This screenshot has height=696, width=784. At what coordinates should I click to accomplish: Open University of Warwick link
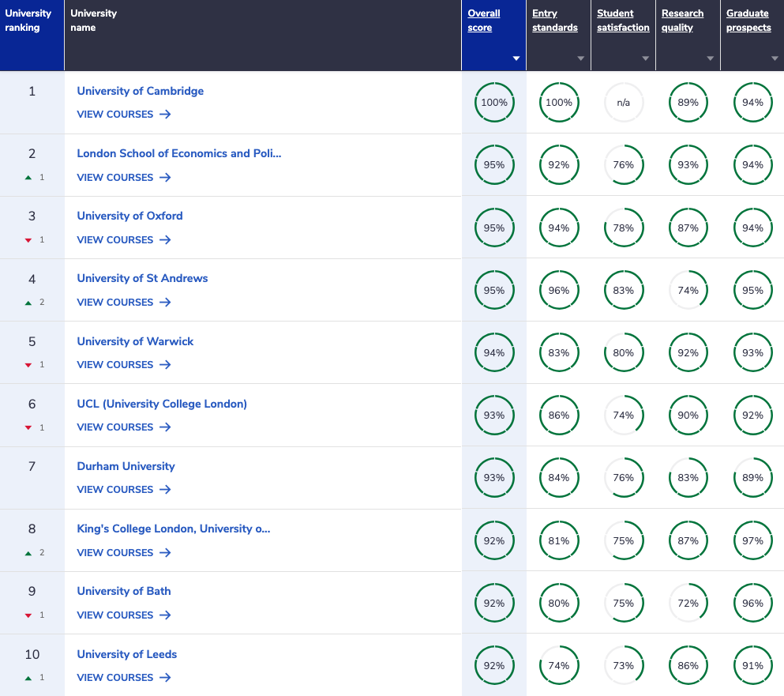[x=135, y=341]
